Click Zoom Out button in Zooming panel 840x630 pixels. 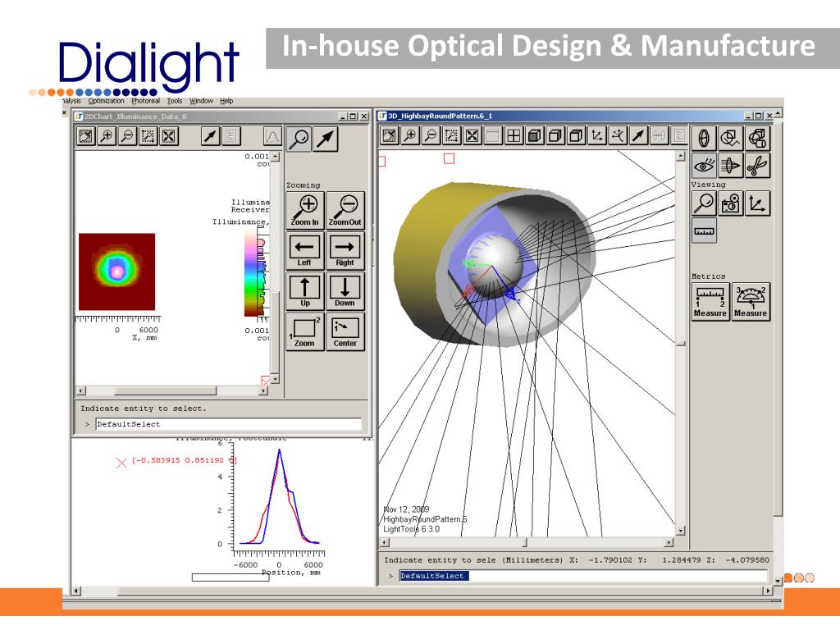click(345, 211)
